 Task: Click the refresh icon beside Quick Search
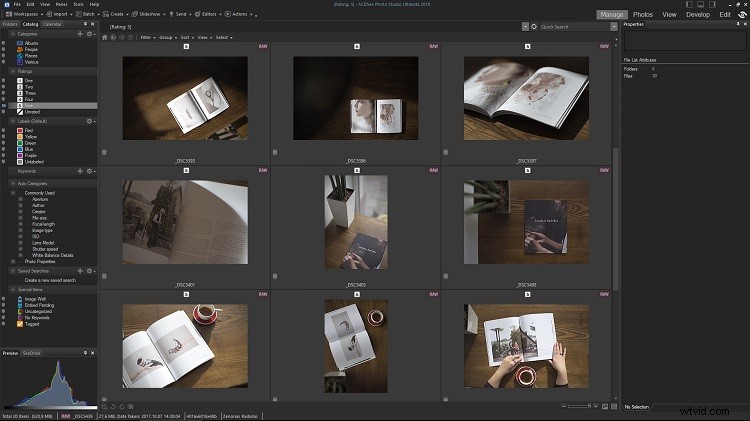tap(534, 27)
